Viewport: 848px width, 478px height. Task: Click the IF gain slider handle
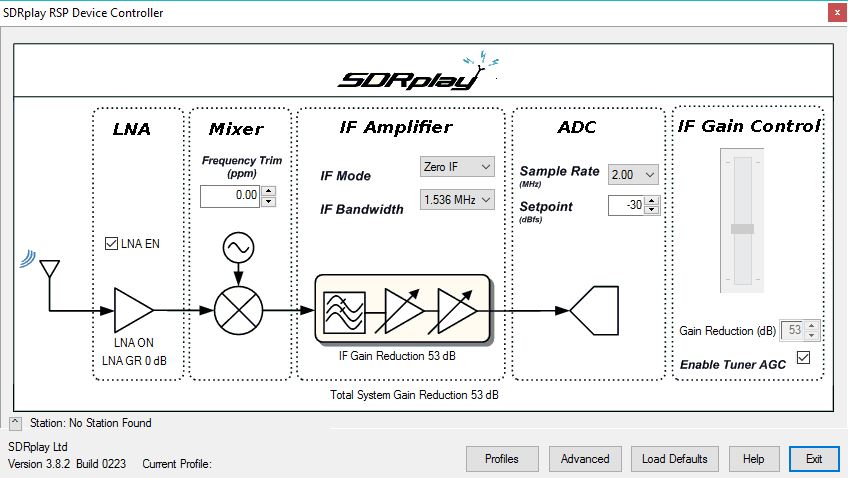(743, 229)
